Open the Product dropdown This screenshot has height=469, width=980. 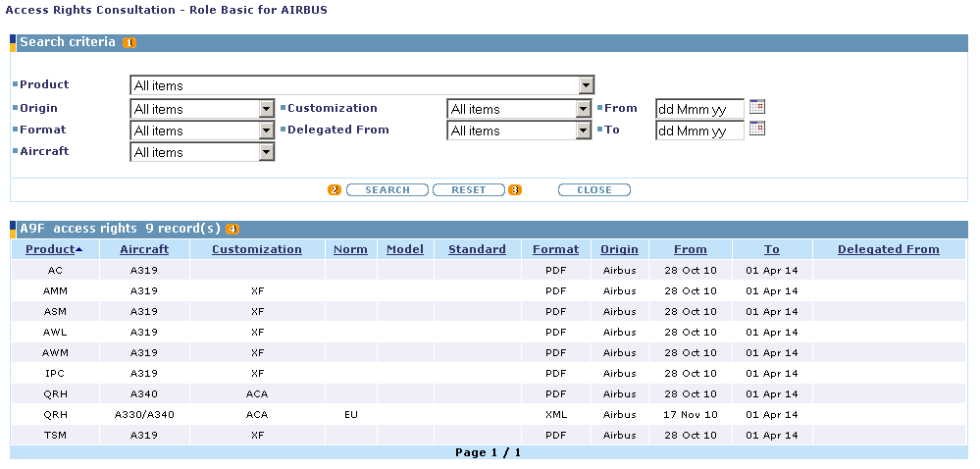tap(363, 85)
